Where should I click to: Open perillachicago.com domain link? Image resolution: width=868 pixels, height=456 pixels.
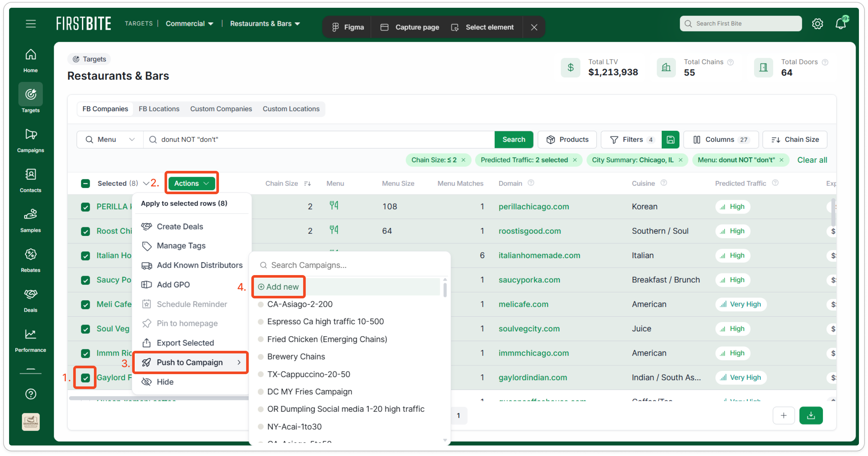pos(533,206)
